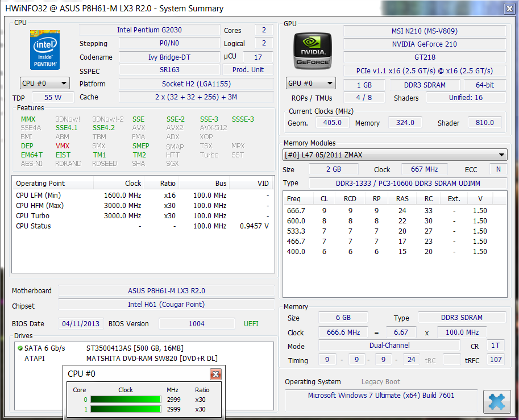Screen dimensions: 519x420
Task: Click the EM64T feature flag
Action: 32,155
